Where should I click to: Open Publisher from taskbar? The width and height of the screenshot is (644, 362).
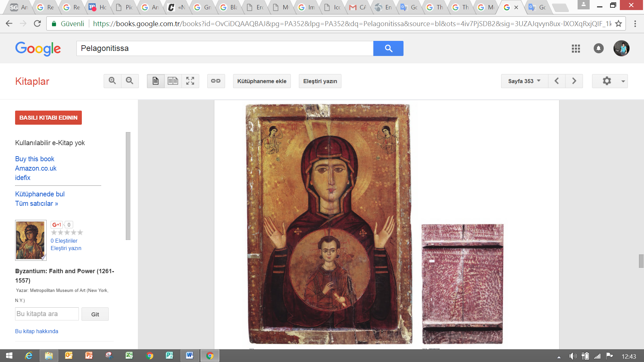[x=169, y=356]
